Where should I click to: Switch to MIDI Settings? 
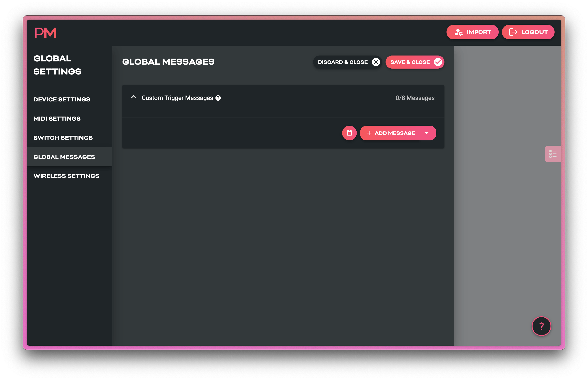coord(57,118)
